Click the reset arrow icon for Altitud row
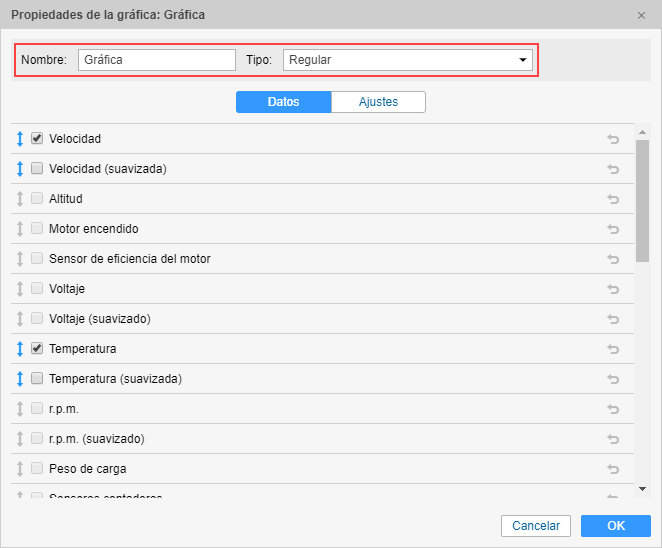 [613, 199]
